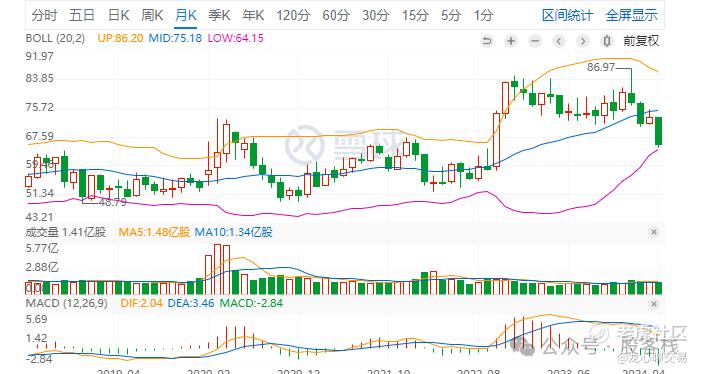Open the 前复权 adjustment dropdown

pyautogui.click(x=641, y=41)
